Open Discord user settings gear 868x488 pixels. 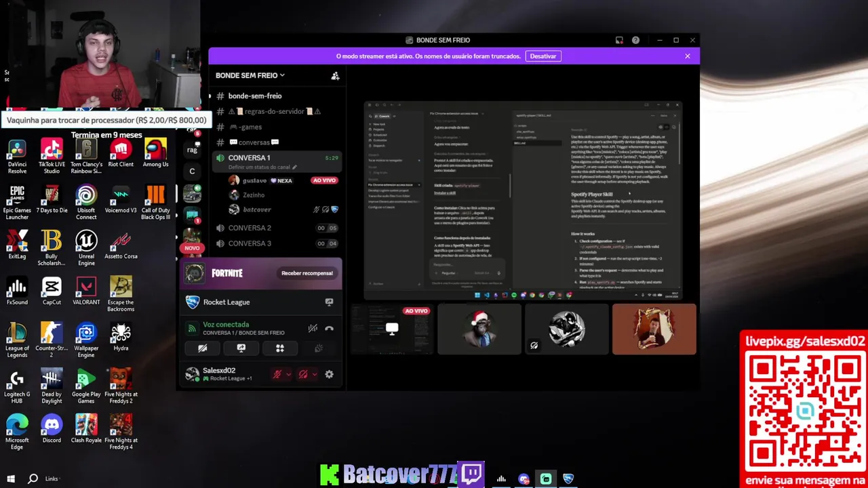329,374
